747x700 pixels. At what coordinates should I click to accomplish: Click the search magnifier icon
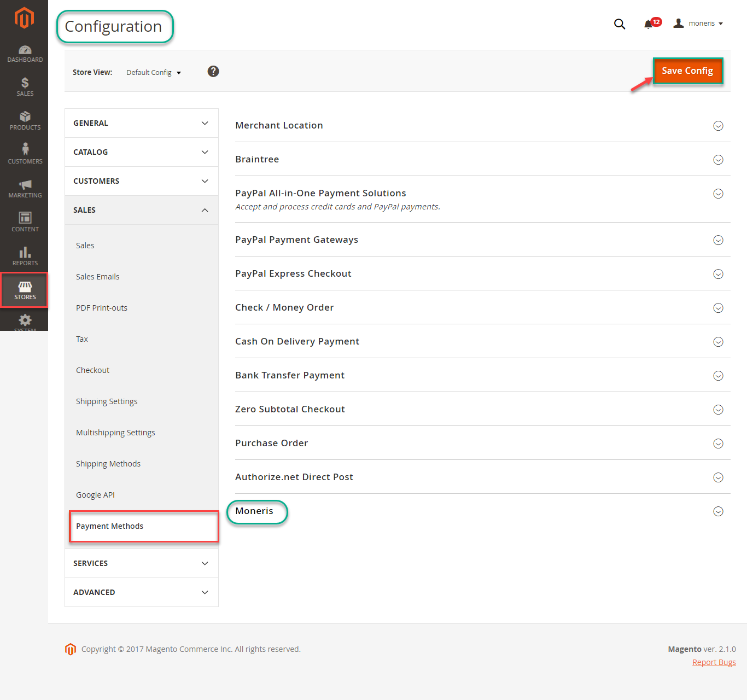(619, 24)
